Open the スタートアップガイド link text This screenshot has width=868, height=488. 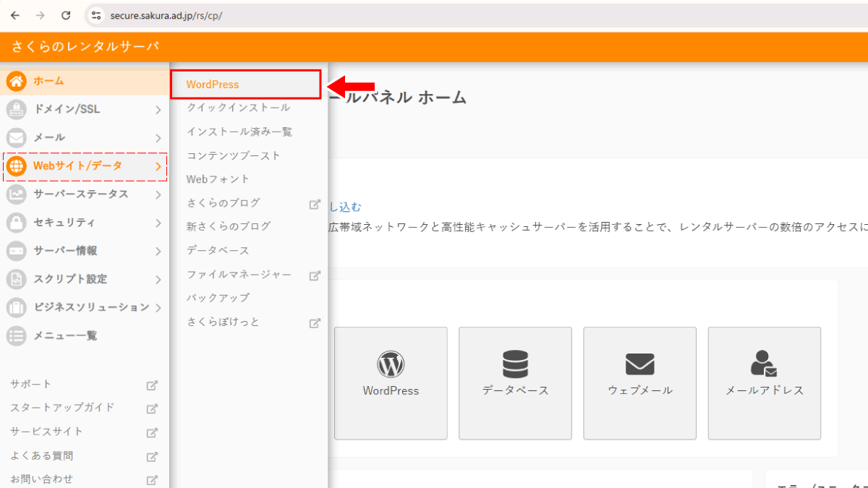point(62,407)
